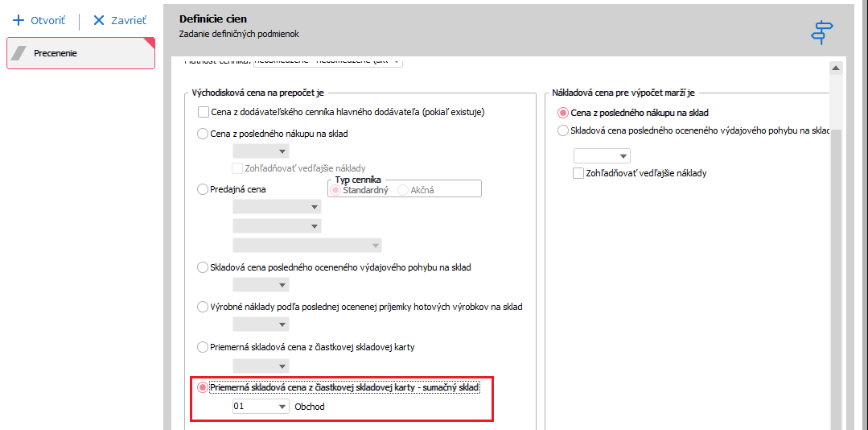This screenshot has width=868, height=430.
Task: Click the Precenenie item's gray stripe icon
Action: point(20,53)
